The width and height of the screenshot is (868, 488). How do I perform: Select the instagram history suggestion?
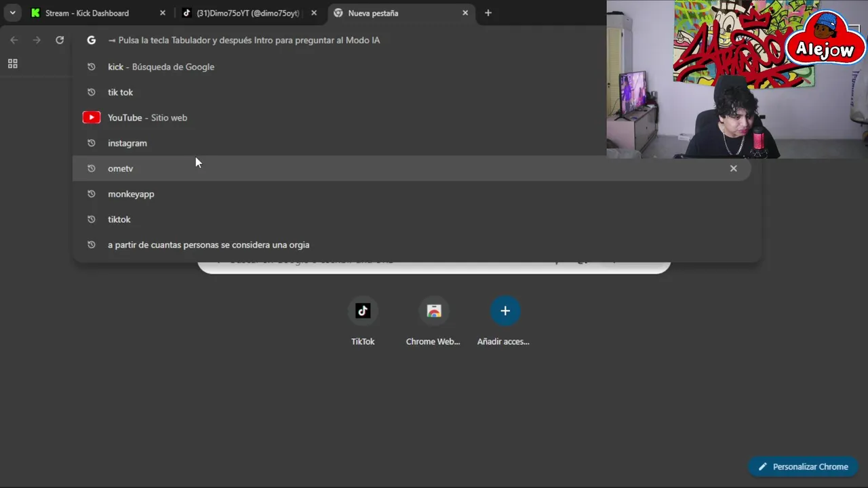[x=417, y=143]
